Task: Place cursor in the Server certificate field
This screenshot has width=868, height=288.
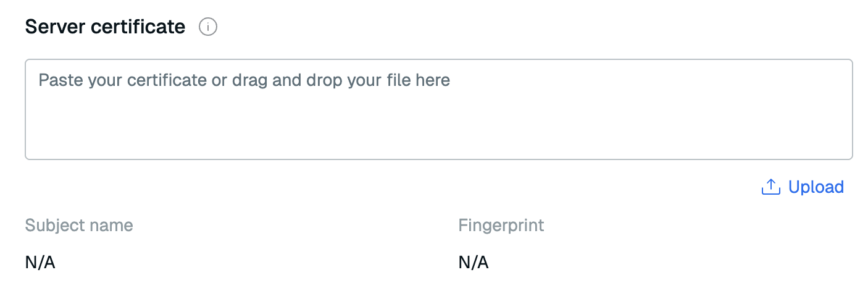Action: coord(438,109)
